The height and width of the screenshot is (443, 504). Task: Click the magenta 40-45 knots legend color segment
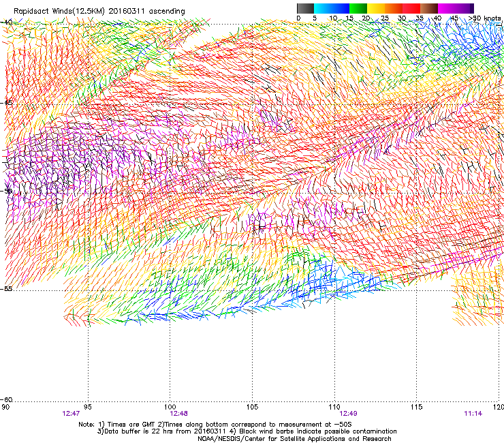point(447,8)
